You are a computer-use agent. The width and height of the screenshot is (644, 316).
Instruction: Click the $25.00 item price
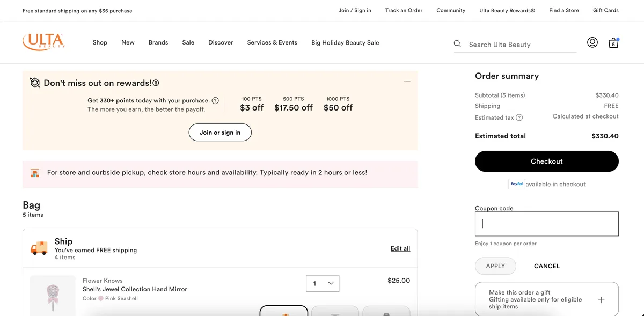tap(399, 281)
